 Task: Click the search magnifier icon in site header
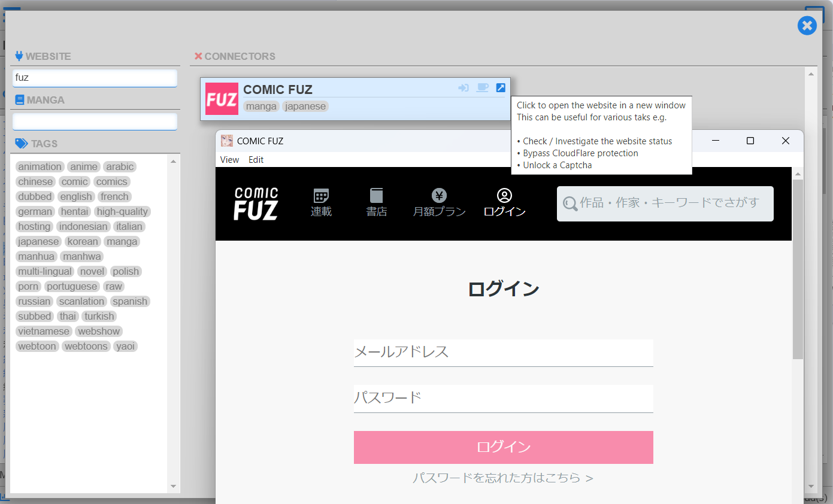click(570, 204)
